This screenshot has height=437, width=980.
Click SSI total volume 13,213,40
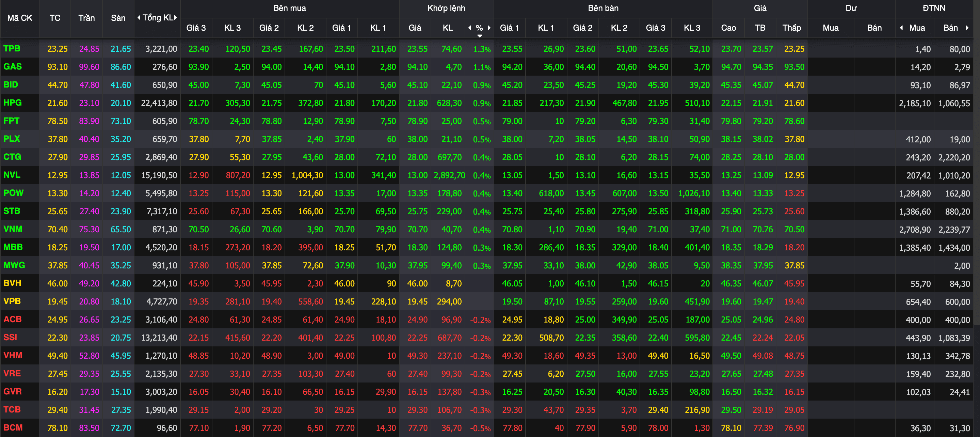click(159, 338)
